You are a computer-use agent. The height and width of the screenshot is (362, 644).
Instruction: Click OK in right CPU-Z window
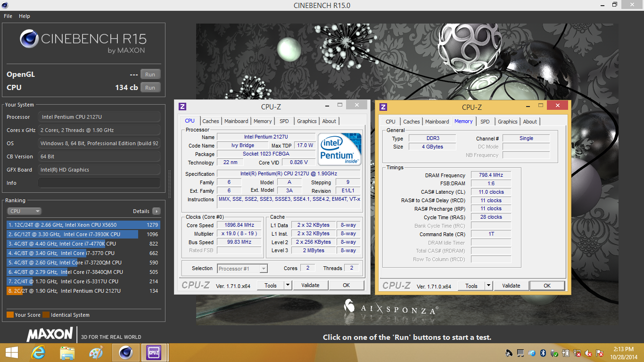[547, 286]
